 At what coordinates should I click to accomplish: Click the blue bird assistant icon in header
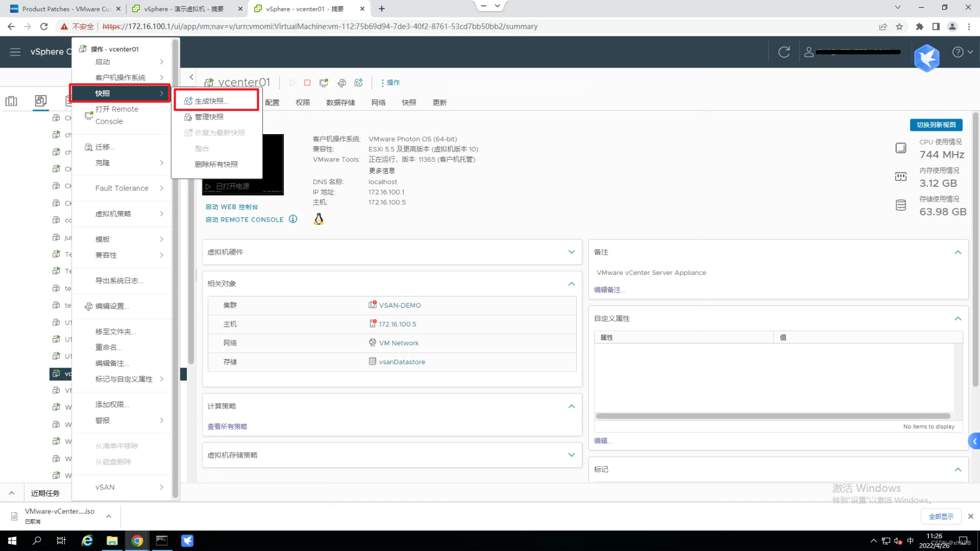point(927,57)
